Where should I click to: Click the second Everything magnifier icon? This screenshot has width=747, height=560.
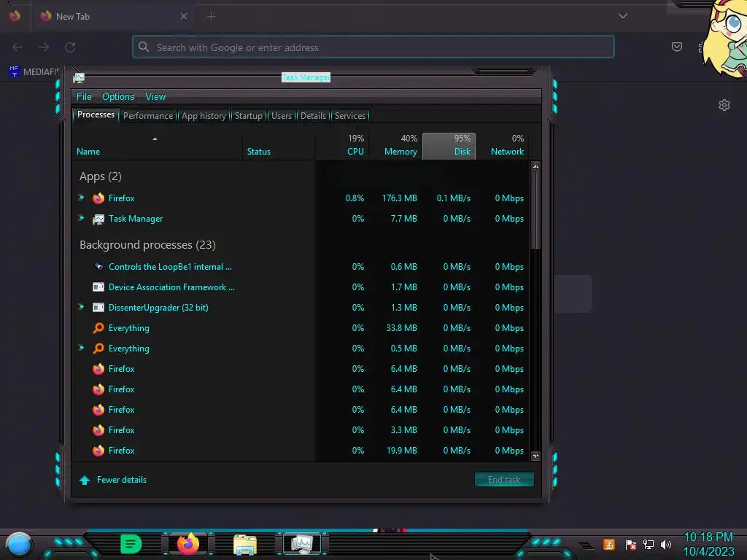pos(98,349)
